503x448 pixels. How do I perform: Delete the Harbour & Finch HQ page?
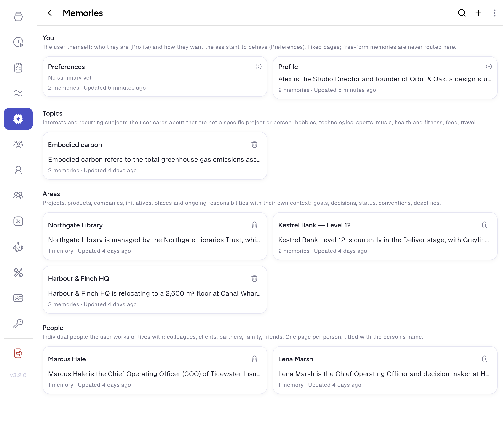[x=254, y=278]
